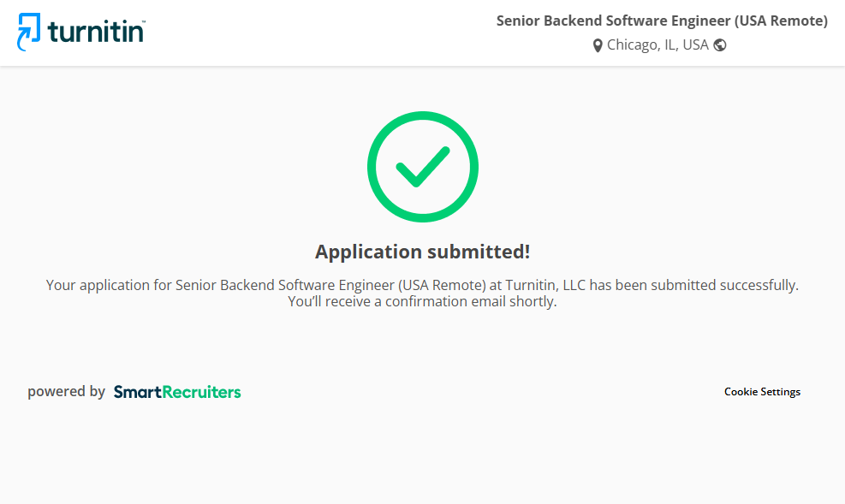Click the 'Application submitted!' heading
This screenshot has height=504, width=845.
click(x=422, y=252)
